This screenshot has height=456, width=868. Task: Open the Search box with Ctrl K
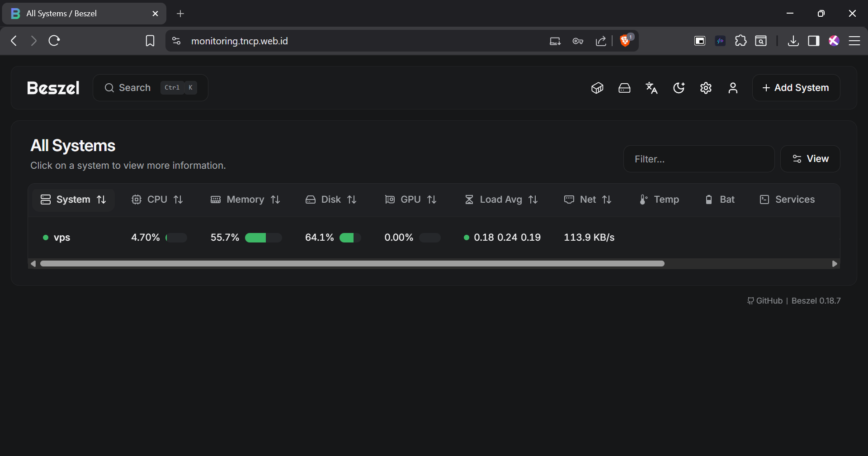(151, 88)
